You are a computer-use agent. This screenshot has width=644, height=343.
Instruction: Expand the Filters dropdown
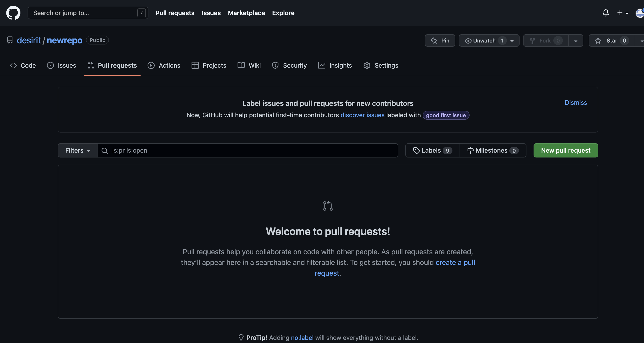[x=78, y=150]
